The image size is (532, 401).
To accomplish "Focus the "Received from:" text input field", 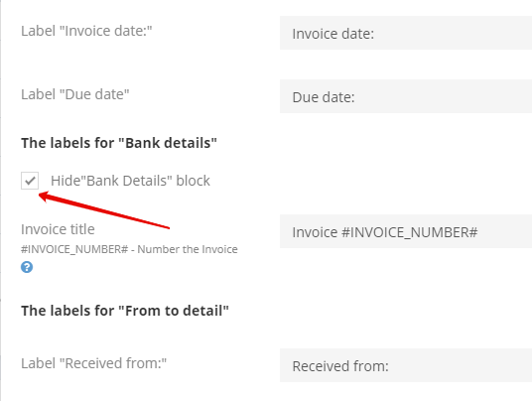I will point(406,365).
